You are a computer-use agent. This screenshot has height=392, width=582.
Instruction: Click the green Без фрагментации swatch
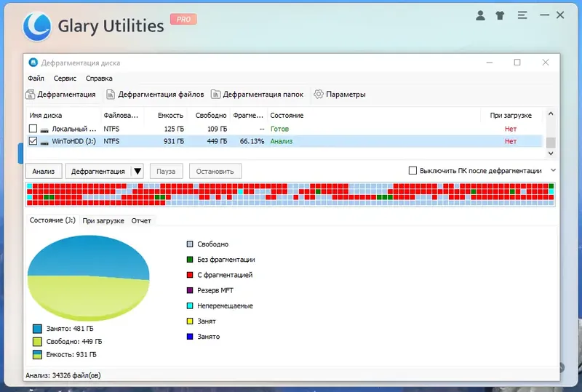point(190,260)
